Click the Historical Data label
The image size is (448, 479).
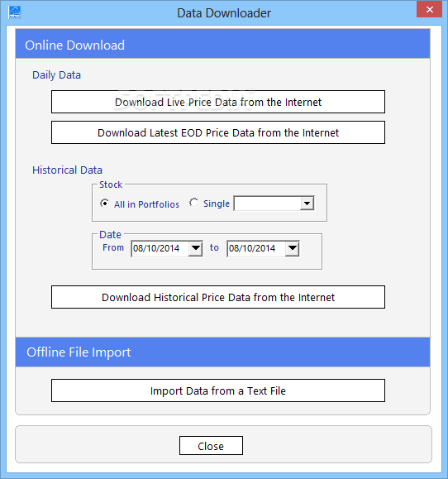pos(67,170)
